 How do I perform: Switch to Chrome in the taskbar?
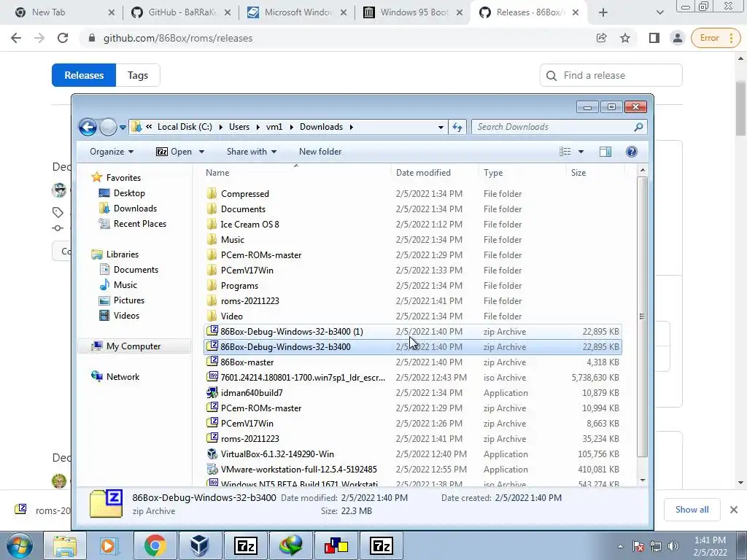pos(155,545)
